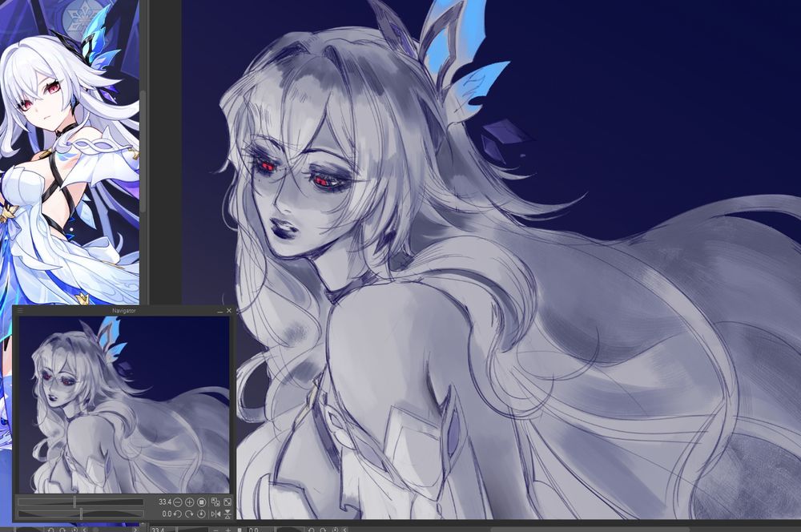This screenshot has width=801, height=532.
Task: Click the Navigator zoom slider handle
Action: coord(74,502)
